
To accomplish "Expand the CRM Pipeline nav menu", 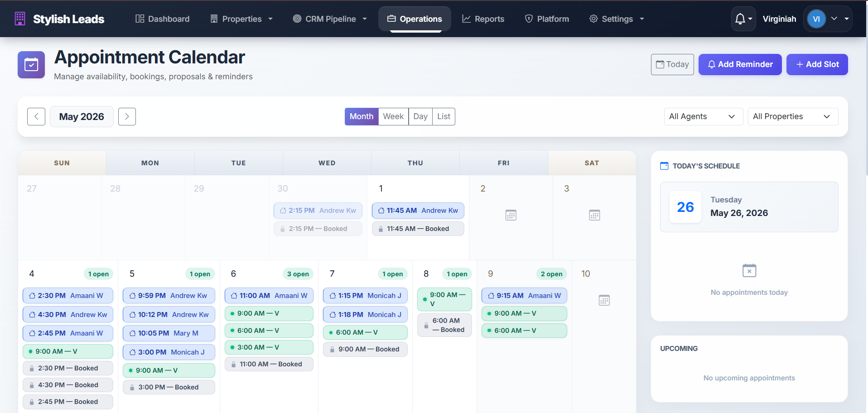I will 330,19.
